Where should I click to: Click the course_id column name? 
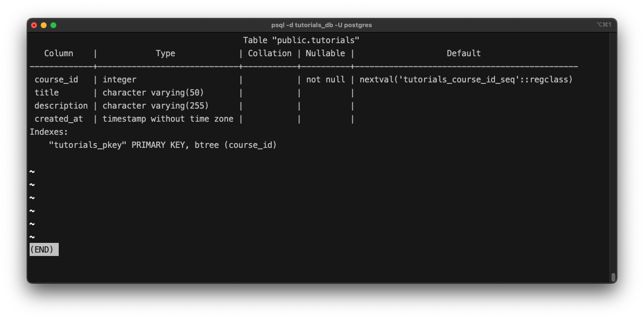click(x=57, y=79)
